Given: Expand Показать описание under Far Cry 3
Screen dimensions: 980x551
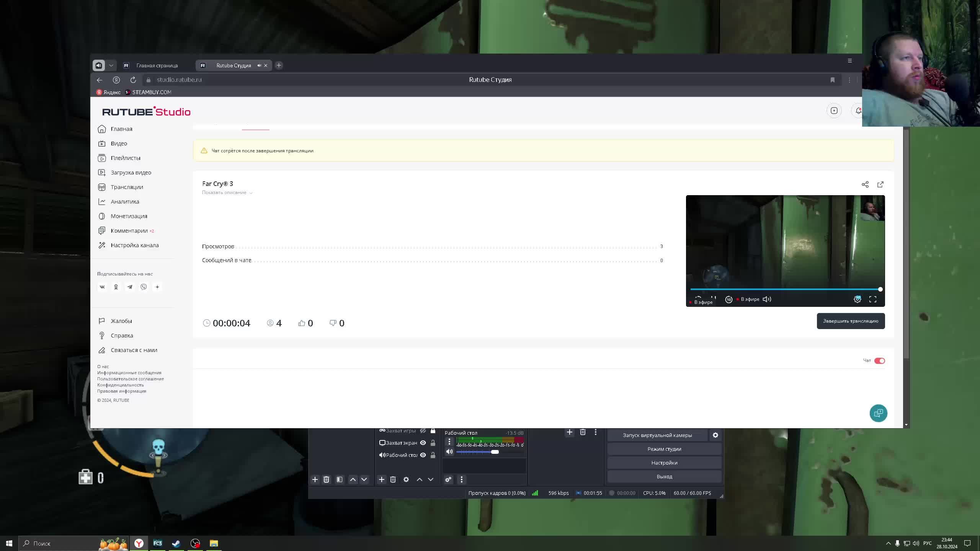Looking at the screenshot, I should pyautogui.click(x=227, y=192).
